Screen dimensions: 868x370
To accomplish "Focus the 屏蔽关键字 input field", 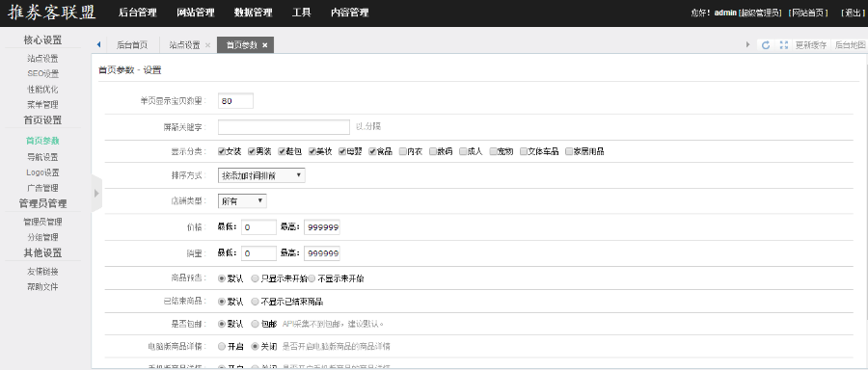I will pos(284,127).
